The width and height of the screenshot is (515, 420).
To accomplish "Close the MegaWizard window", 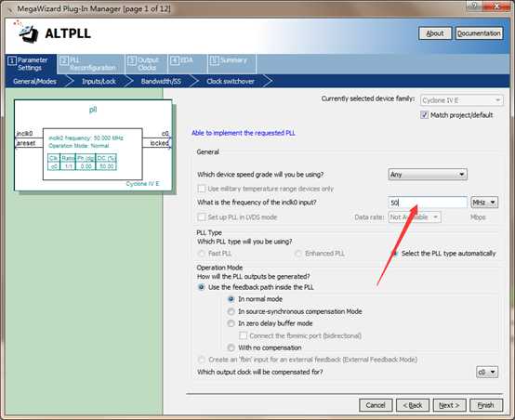I will point(496,6).
